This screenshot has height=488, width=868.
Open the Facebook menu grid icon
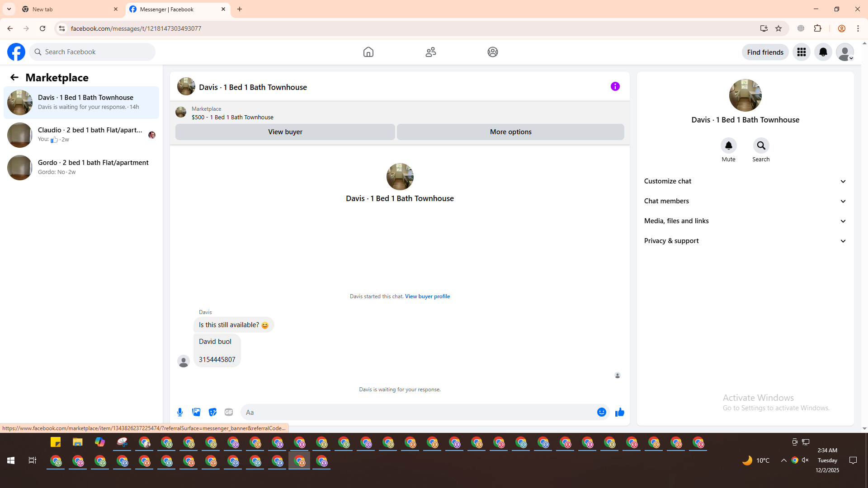801,52
